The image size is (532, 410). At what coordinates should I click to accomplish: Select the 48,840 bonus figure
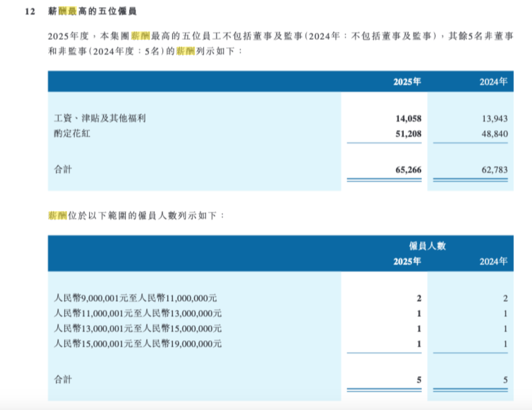pyautogui.click(x=494, y=134)
